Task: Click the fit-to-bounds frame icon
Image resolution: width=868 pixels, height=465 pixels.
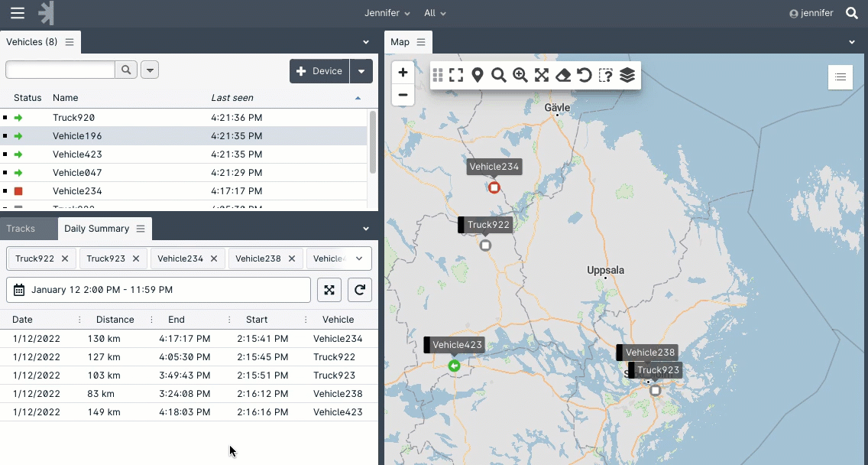Action: point(456,75)
